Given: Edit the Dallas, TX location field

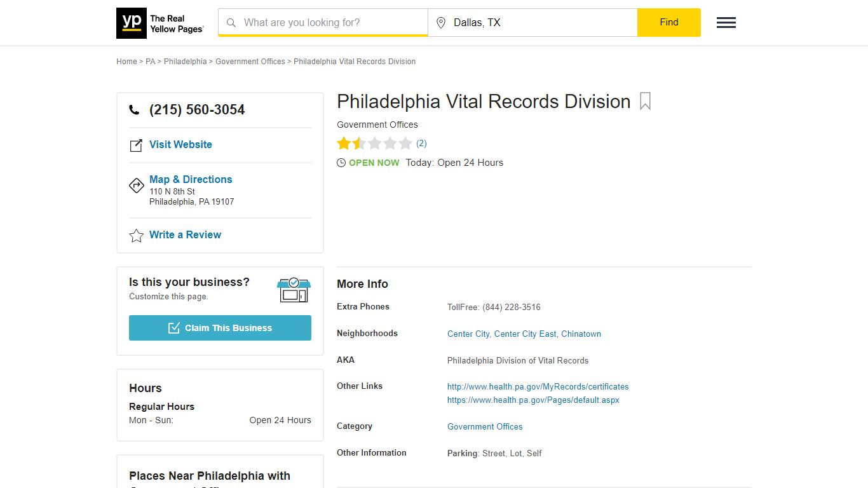Looking at the screenshot, I should click(x=532, y=23).
